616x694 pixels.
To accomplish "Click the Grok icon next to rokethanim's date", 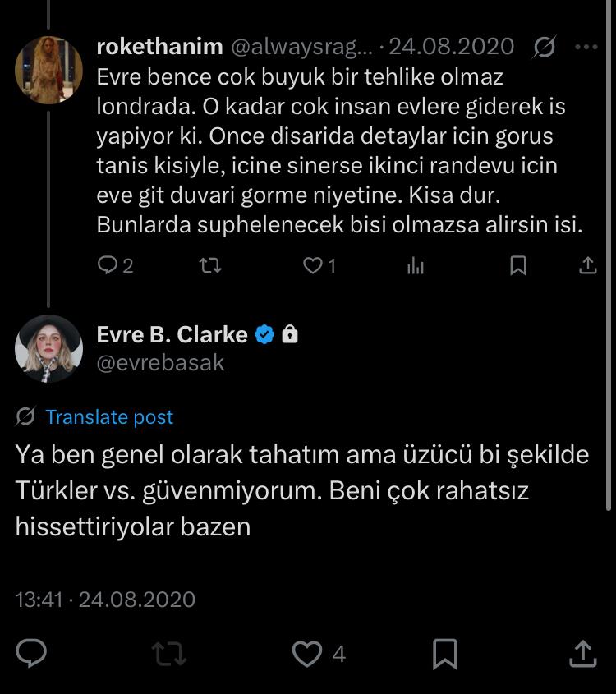I will point(544,47).
